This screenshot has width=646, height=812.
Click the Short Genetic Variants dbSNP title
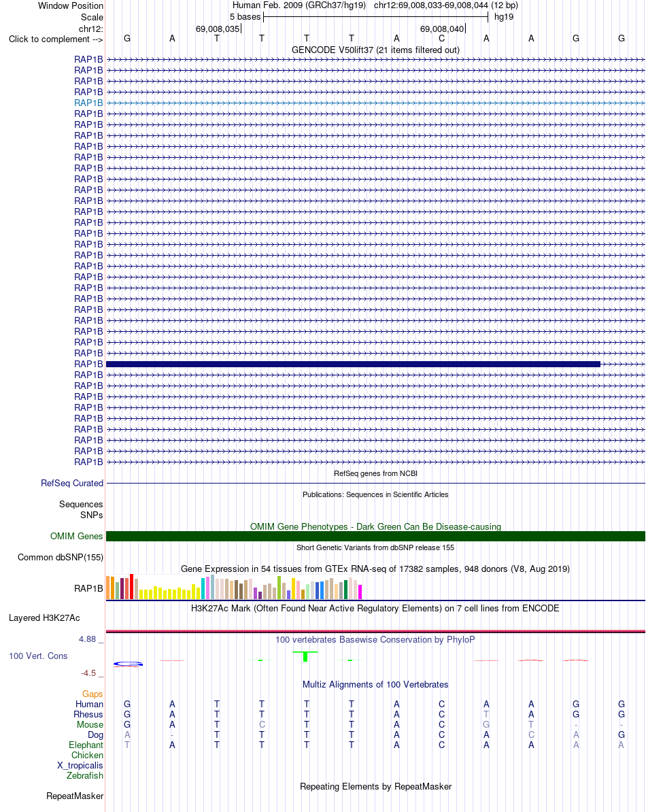pyautogui.click(x=375, y=547)
